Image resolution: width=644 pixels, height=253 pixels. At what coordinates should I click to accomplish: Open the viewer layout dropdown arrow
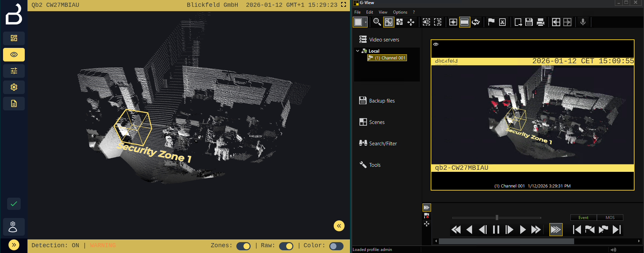[366, 22]
